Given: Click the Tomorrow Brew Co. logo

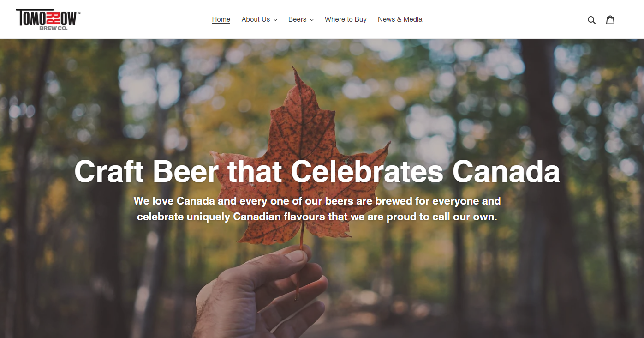Looking at the screenshot, I should tap(48, 19).
